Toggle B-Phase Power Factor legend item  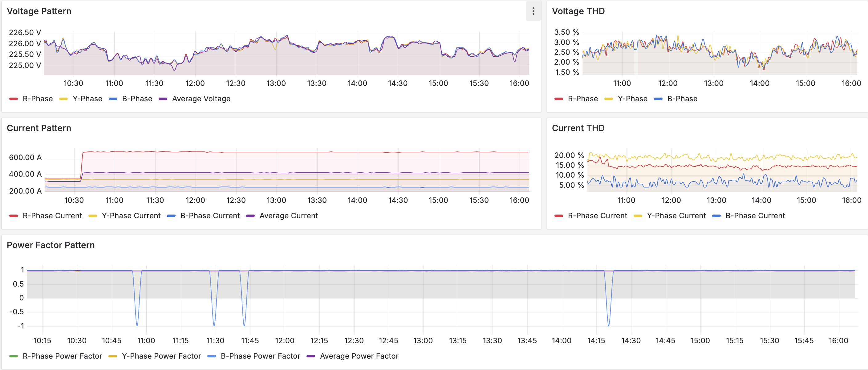click(260, 356)
